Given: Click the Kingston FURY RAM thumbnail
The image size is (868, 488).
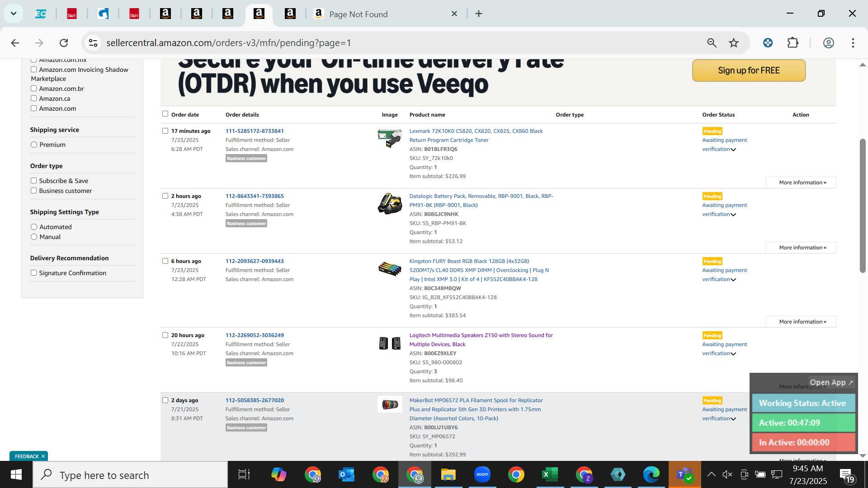Looking at the screenshot, I should [390, 268].
